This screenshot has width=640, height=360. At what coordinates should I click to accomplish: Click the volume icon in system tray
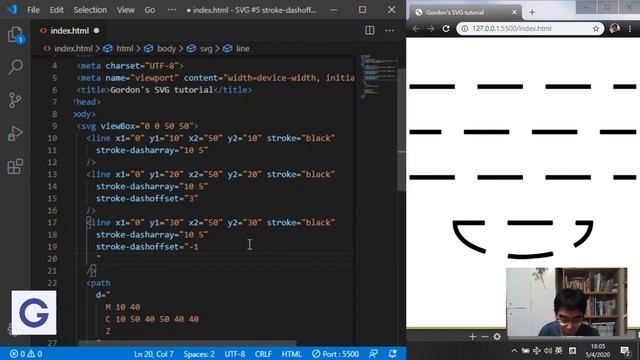tap(547, 351)
